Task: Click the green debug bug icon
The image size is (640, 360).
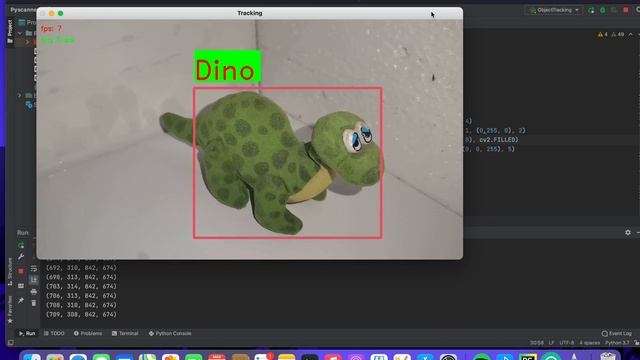Action: pos(602,10)
